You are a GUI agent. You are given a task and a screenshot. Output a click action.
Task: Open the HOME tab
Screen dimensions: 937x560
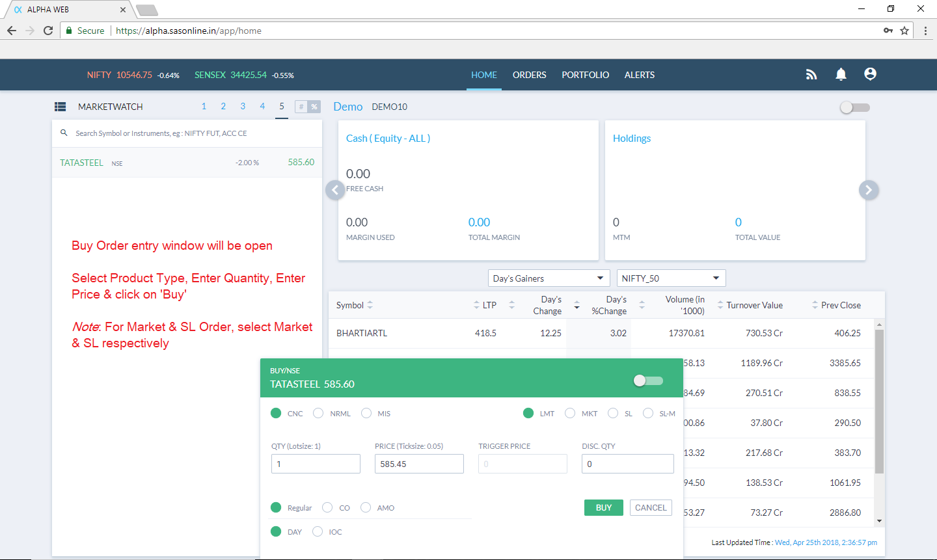point(484,75)
